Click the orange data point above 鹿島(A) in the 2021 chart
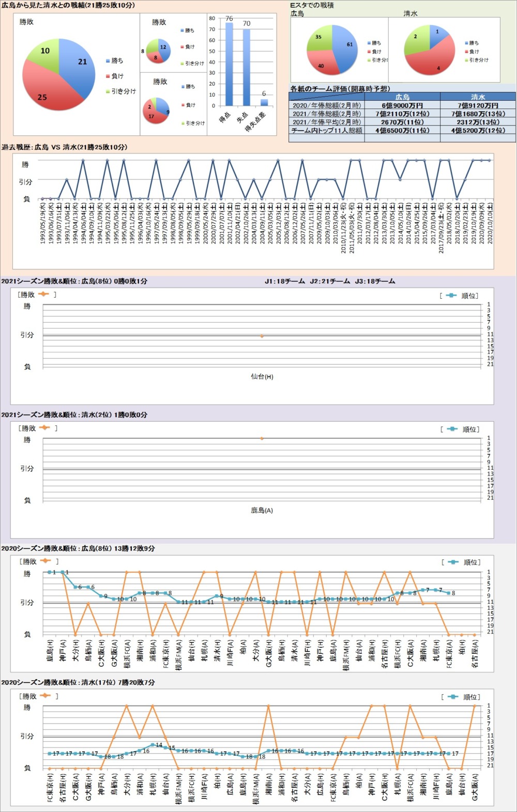The height and width of the screenshot is (812, 517). [262, 438]
